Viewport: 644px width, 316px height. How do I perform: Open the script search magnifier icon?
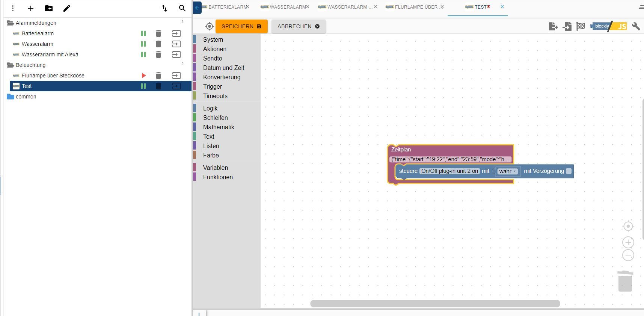(182, 8)
